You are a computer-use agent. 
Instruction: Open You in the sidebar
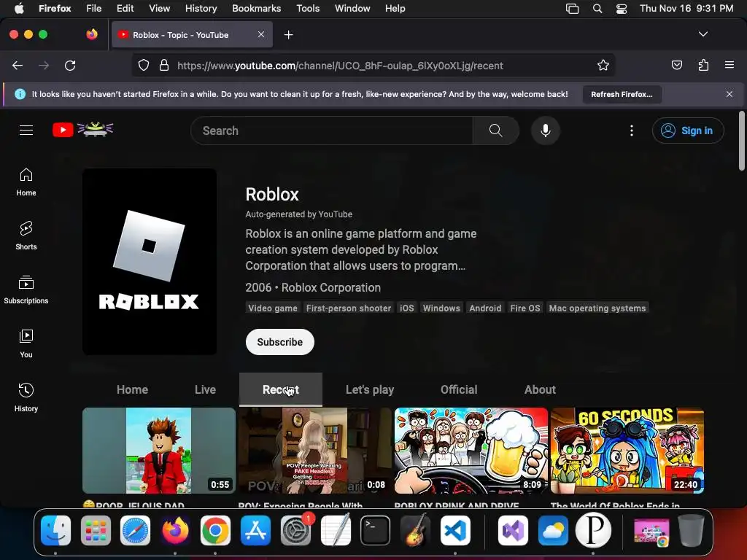pyautogui.click(x=26, y=344)
